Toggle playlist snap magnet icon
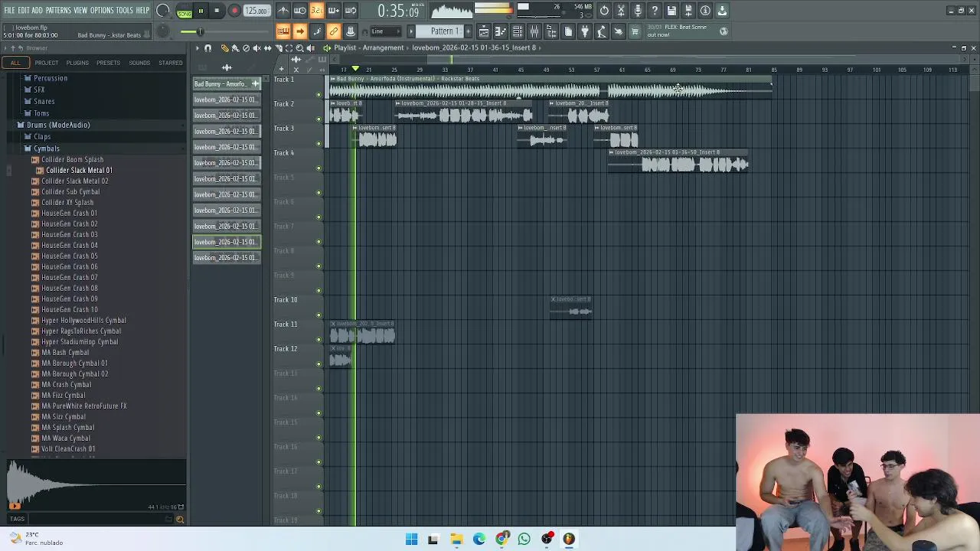The image size is (980, 551). coord(207,47)
